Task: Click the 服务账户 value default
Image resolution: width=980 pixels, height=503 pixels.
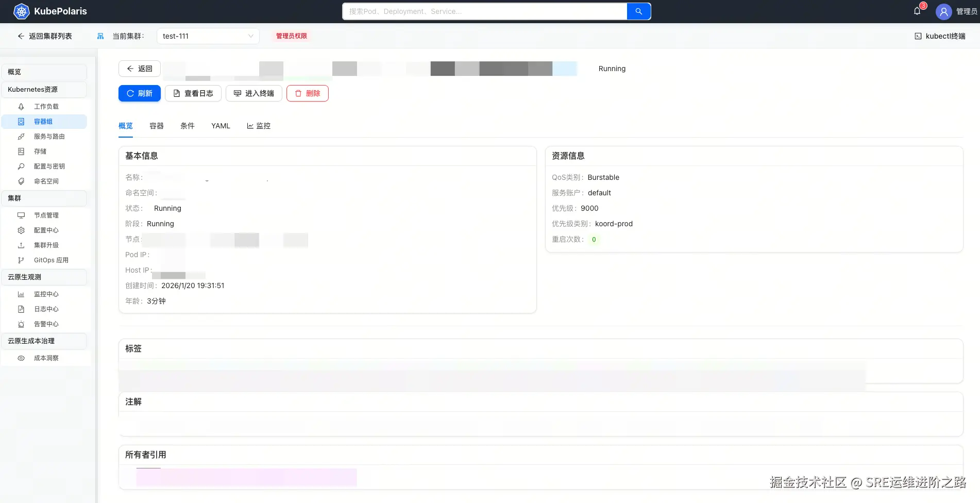Action: point(599,193)
